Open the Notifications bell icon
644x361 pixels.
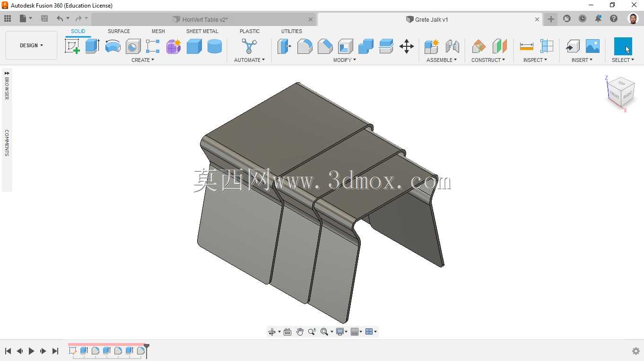tap(598, 18)
